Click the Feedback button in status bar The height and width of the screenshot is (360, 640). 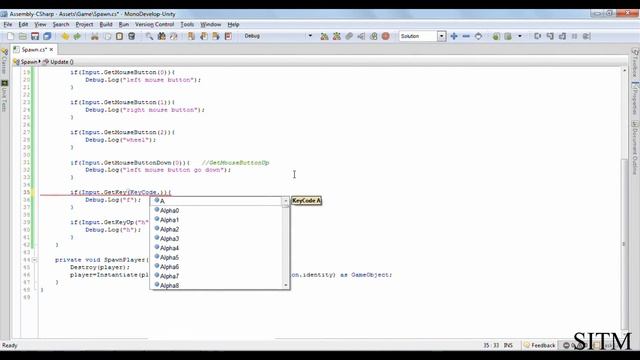click(540, 345)
